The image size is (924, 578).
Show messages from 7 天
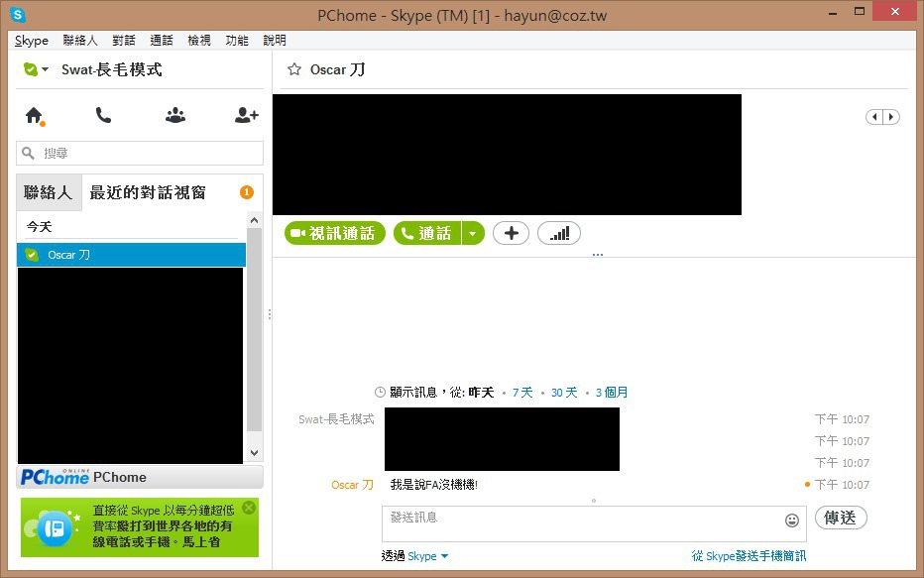(x=522, y=393)
